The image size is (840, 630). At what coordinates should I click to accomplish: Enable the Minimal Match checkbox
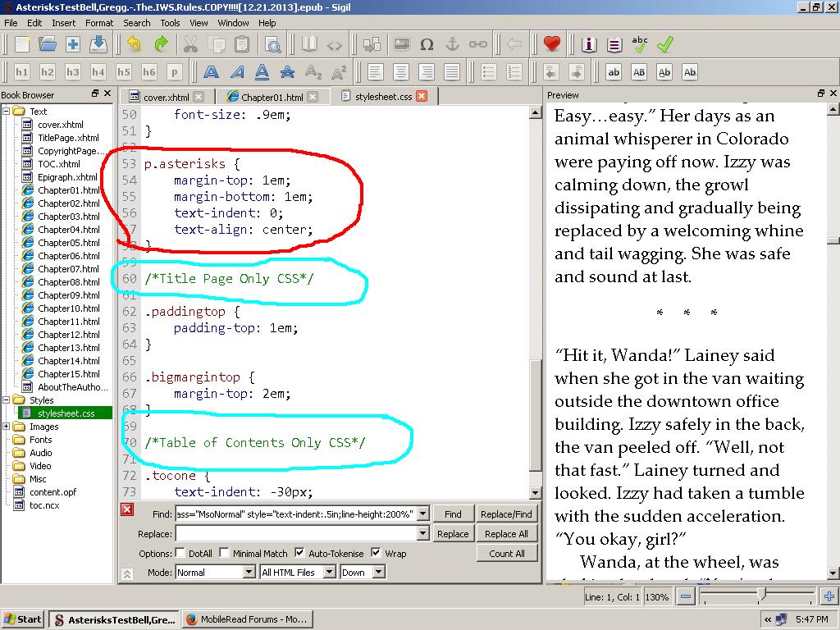click(225, 553)
